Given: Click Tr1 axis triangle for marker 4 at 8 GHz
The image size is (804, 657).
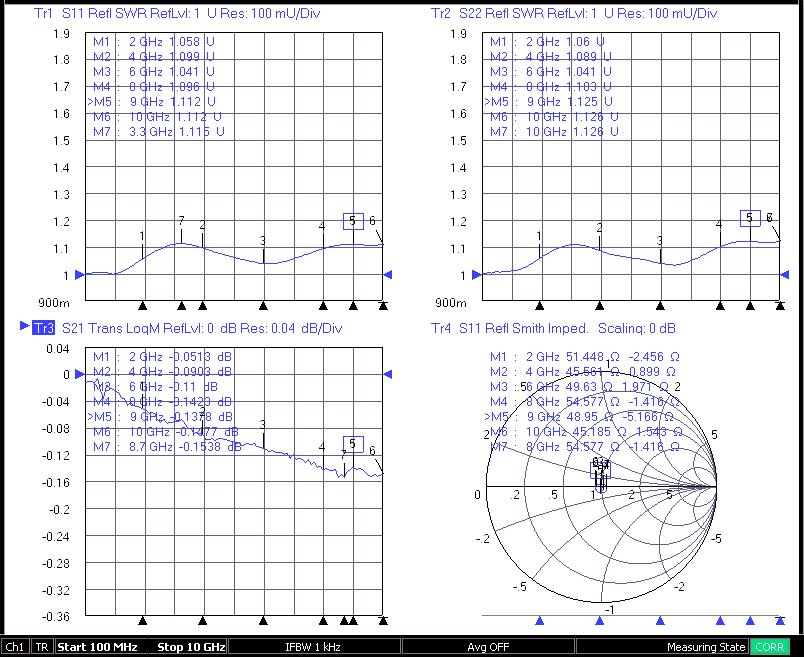Looking at the screenshot, I should coord(323,306).
